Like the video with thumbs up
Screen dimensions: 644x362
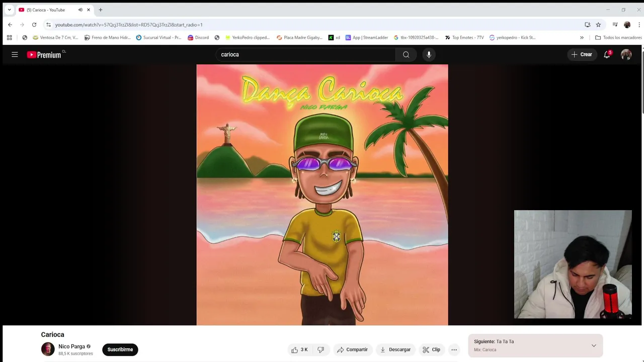pyautogui.click(x=299, y=349)
